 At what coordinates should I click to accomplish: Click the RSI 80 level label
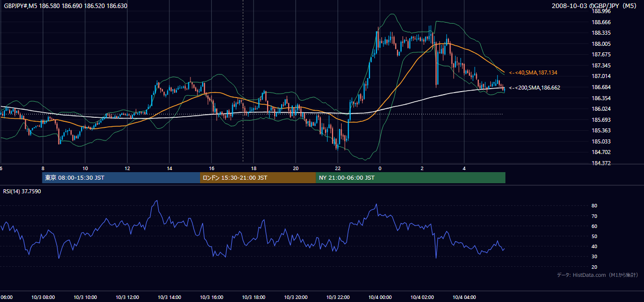point(594,206)
